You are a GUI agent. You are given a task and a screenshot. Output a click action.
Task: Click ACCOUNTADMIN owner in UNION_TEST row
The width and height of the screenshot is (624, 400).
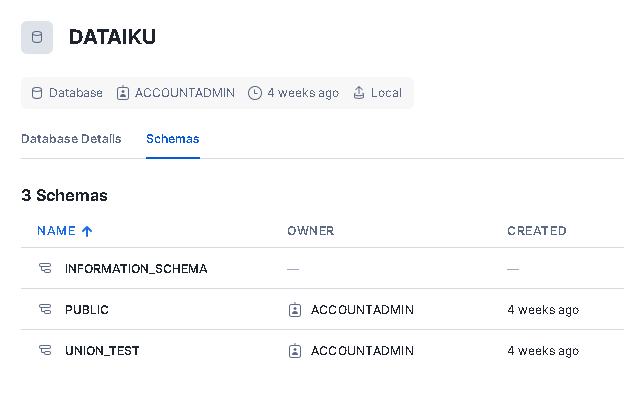coord(363,351)
